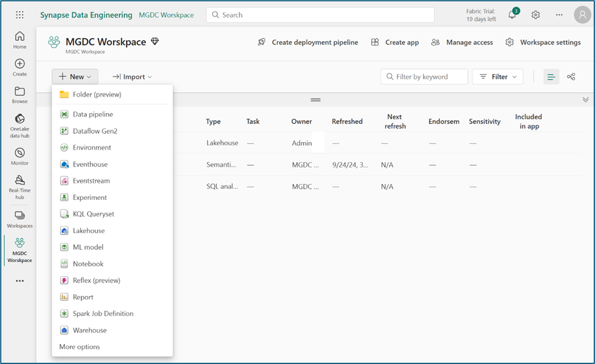Click the top Search box

point(320,15)
